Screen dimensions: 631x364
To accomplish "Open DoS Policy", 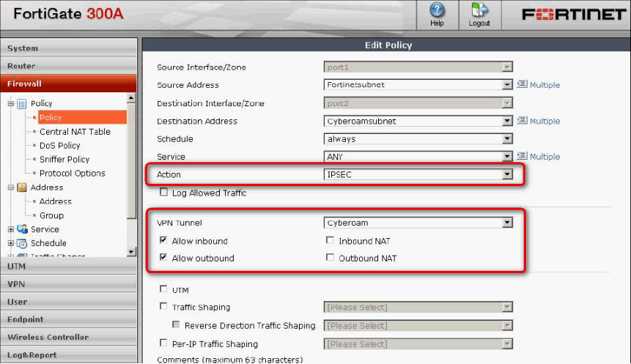I will point(59,146).
